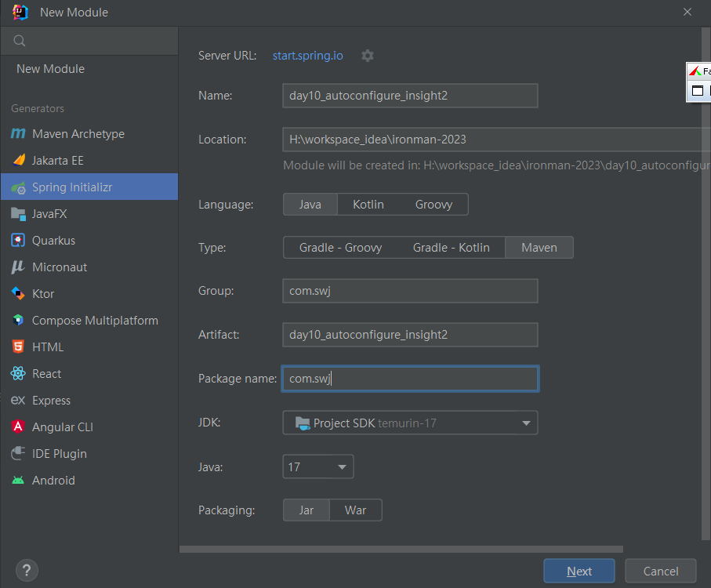Open the JDK Project SDK dropdown
The image size is (711, 588).
tap(410, 423)
